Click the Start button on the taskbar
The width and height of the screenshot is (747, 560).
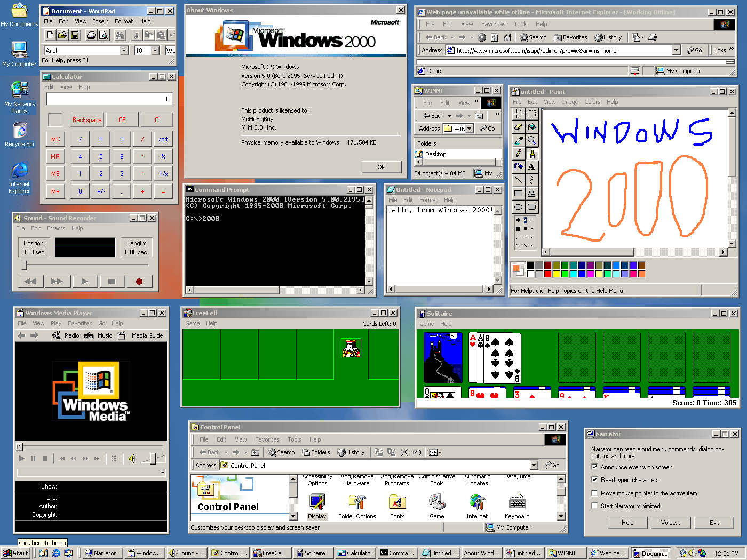click(x=16, y=553)
